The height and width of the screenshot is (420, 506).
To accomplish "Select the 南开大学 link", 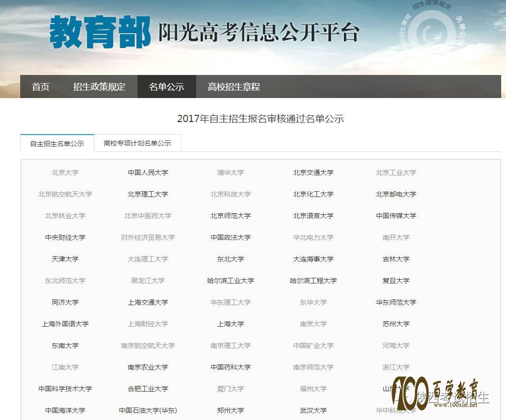I will click(x=396, y=237).
